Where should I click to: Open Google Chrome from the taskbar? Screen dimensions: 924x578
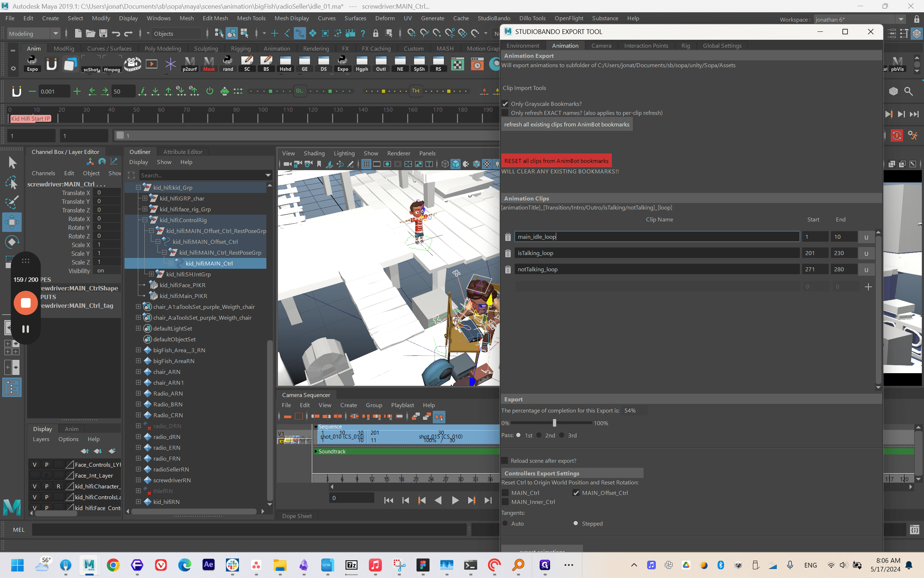pos(113,565)
